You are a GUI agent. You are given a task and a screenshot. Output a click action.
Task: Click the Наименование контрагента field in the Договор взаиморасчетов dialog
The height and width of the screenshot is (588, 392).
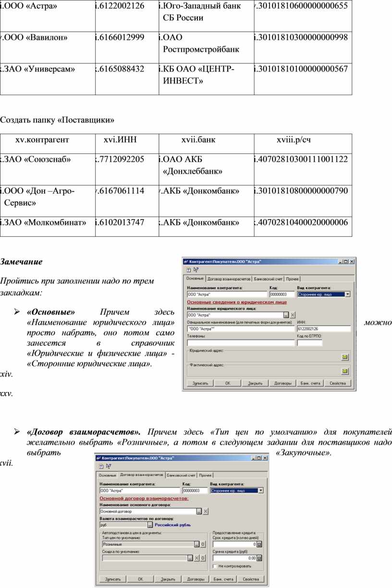click(x=139, y=490)
